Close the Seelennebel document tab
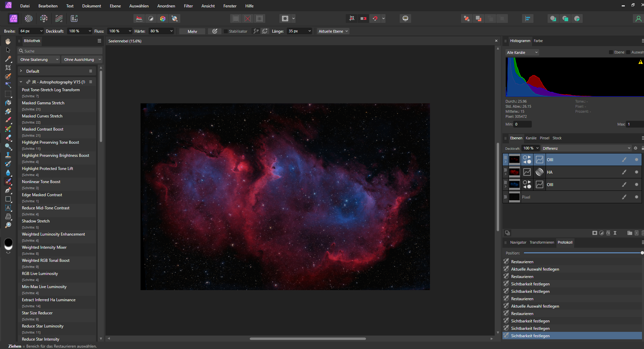The height and width of the screenshot is (349, 644). point(496,41)
